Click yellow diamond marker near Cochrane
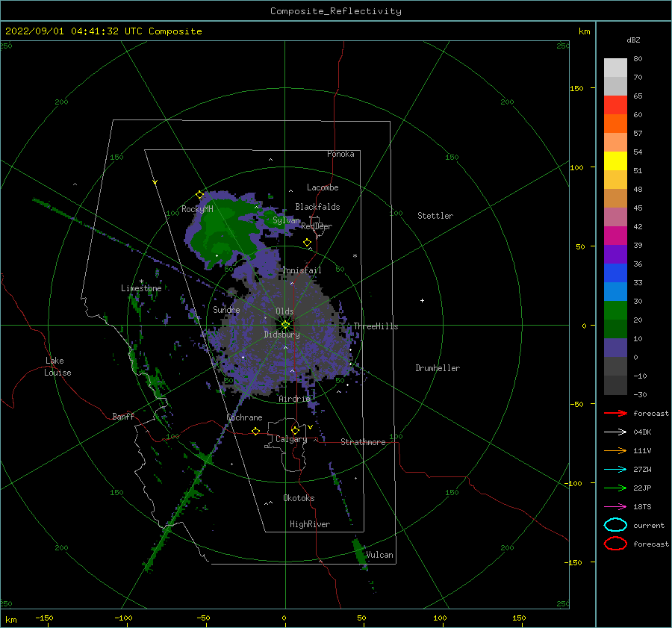Viewport: 672px width, 628px height. 255,431
